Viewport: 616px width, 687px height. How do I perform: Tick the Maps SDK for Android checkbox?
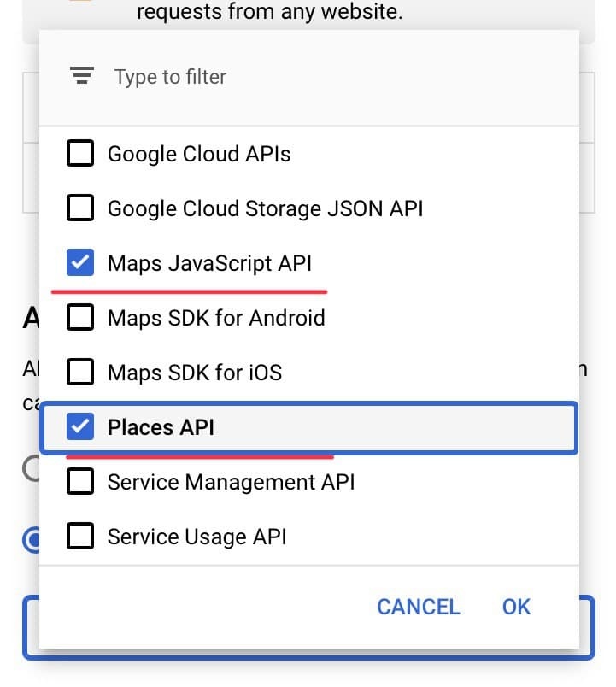tap(80, 317)
